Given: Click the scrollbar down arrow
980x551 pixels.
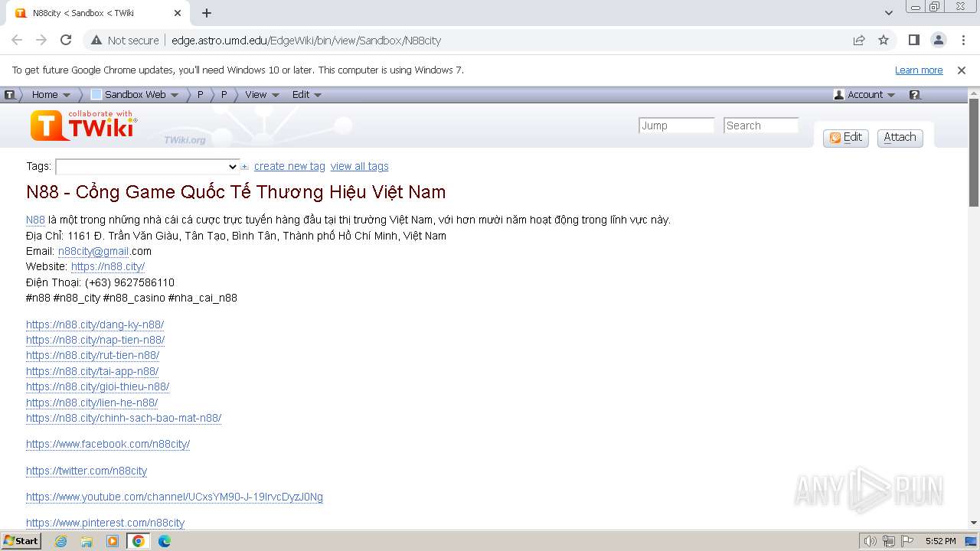Looking at the screenshot, I should click(974, 523).
